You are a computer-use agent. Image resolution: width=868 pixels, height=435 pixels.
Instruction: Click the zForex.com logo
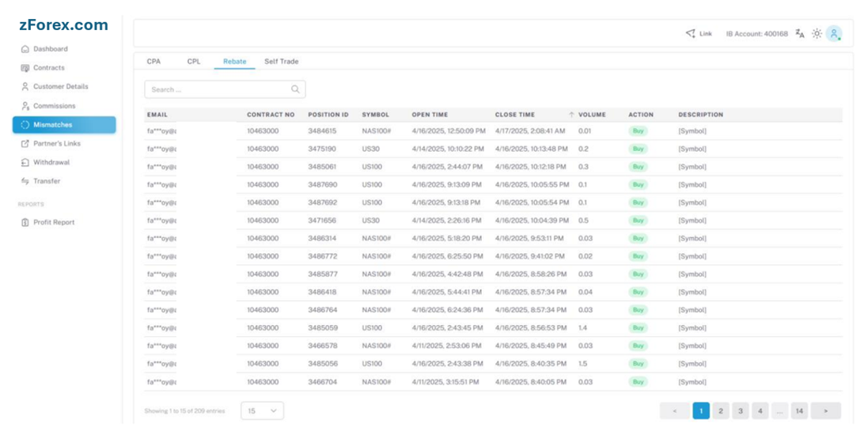coord(63,25)
